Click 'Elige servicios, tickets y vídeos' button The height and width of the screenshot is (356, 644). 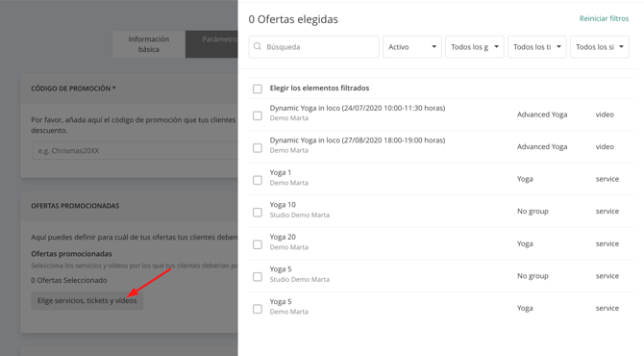tap(87, 300)
